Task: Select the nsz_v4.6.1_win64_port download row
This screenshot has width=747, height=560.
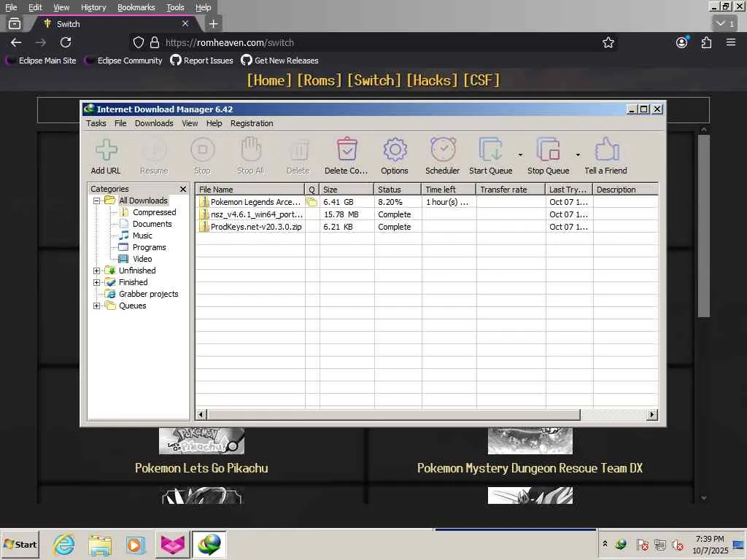Action: [x=427, y=214]
